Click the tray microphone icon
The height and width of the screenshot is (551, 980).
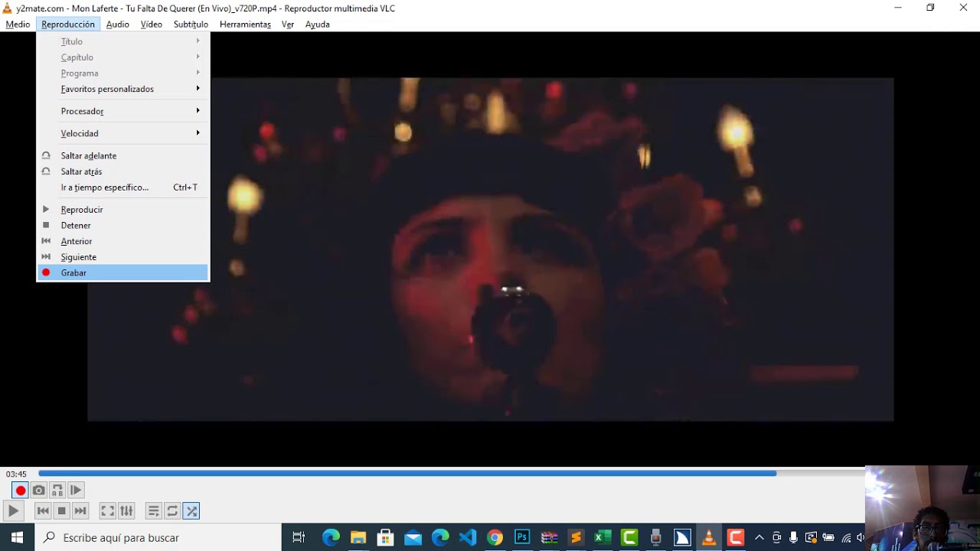click(x=794, y=537)
